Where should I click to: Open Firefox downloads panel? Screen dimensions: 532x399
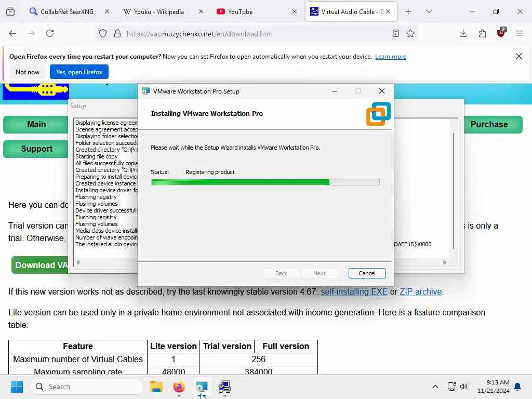click(x=463, y=33)
